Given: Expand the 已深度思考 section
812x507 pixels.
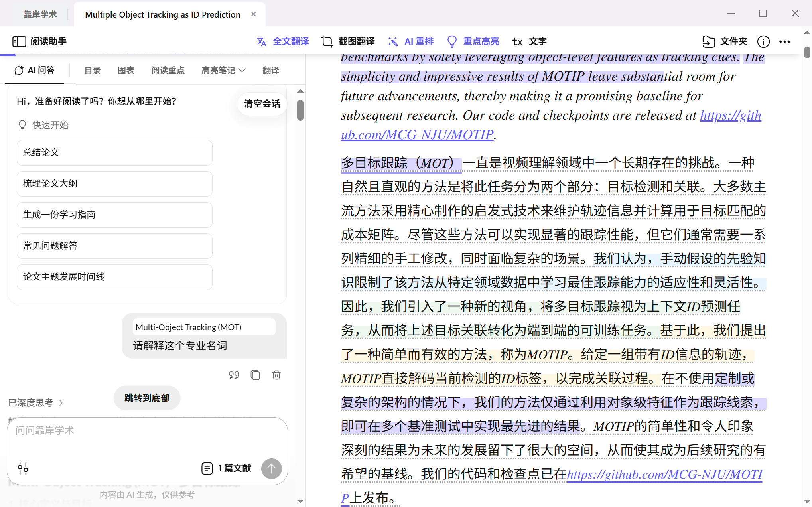Looking at the screenshot, I should click(36, 403).
